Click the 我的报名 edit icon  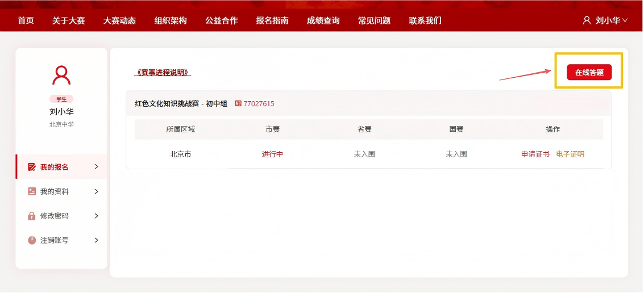click(32, 166)
